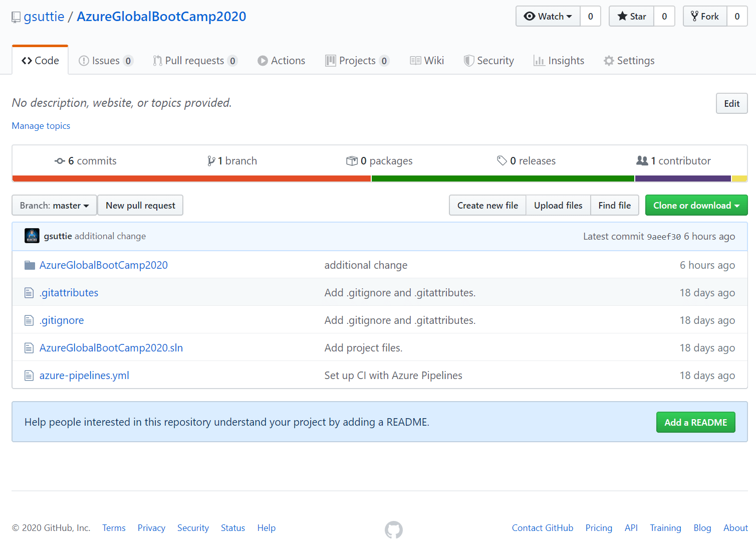Open Contact GitHub footer link

[x=543, y=528]
